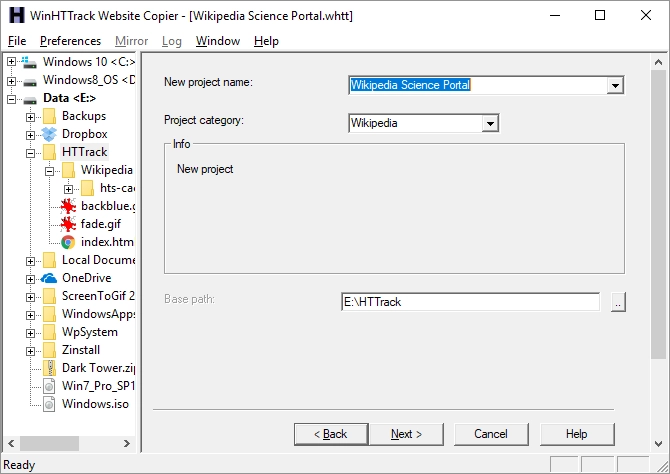Collapse the Data E: drive node
Image resolution: width=670 pixels, height=474 pixels.
[12, 98]
